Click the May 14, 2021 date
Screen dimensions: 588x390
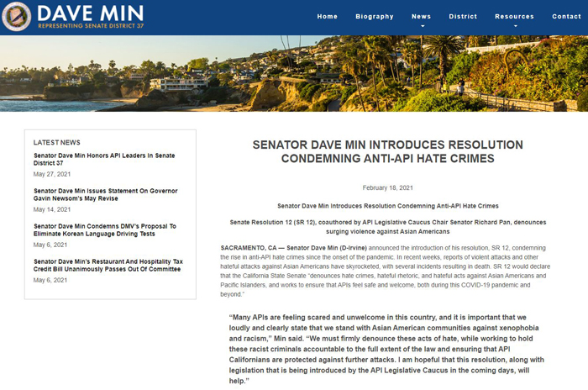[x=52, y=209]
